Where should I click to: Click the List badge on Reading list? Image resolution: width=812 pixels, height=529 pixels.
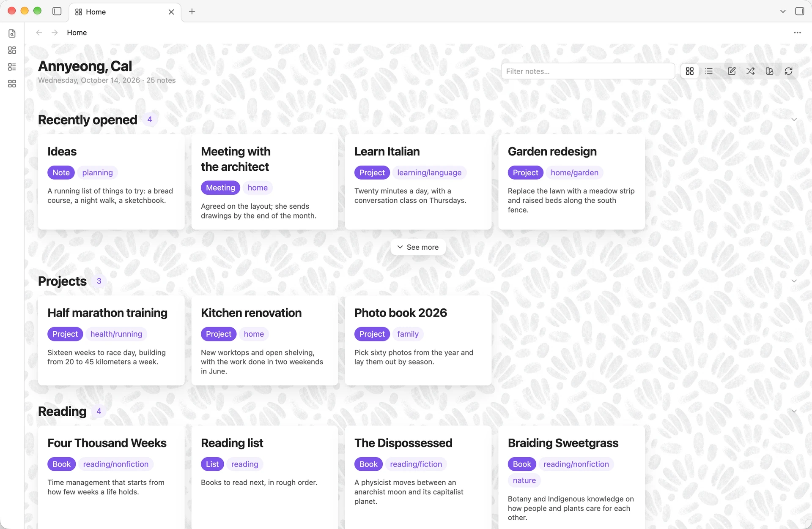[212, 464]
